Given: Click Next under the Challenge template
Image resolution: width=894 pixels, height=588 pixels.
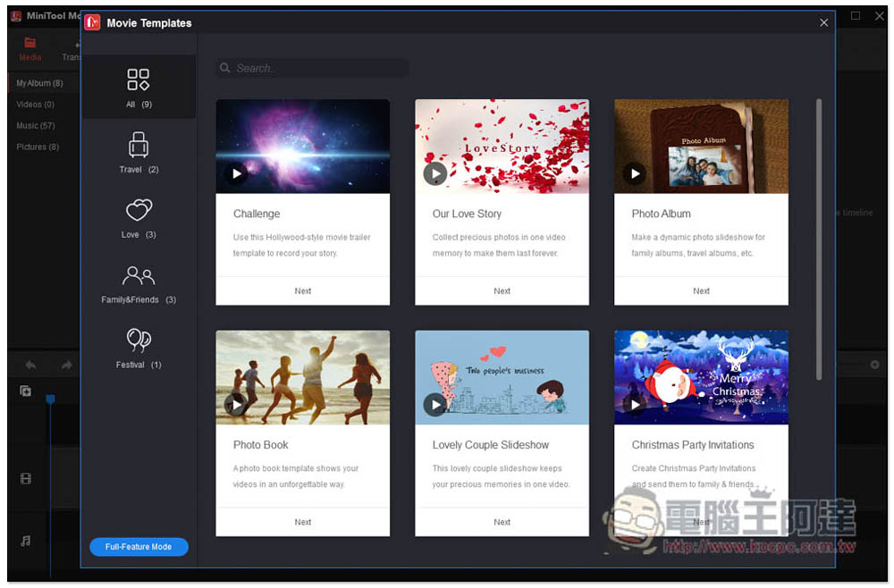Looking at the screenshot, I should click(303, 290).
